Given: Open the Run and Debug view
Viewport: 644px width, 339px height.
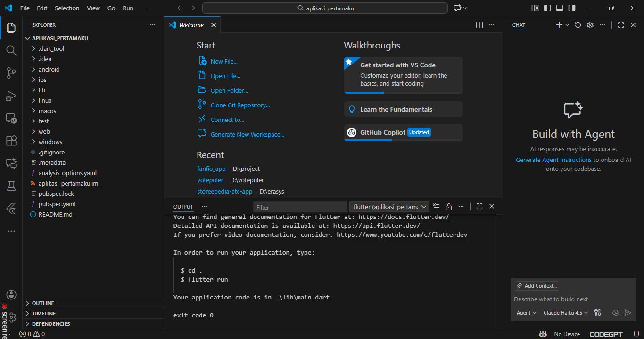Looking at the screenshot, I should click(11, 96).
